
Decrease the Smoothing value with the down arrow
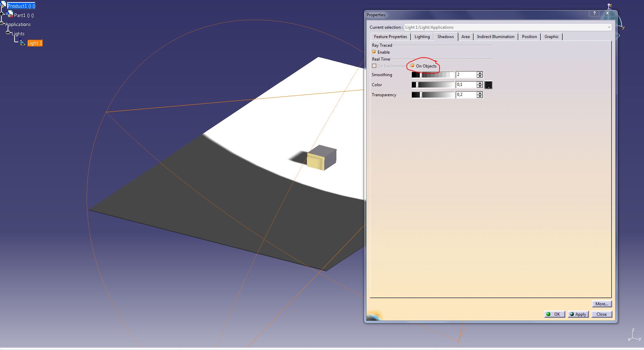tap(480, 76)
